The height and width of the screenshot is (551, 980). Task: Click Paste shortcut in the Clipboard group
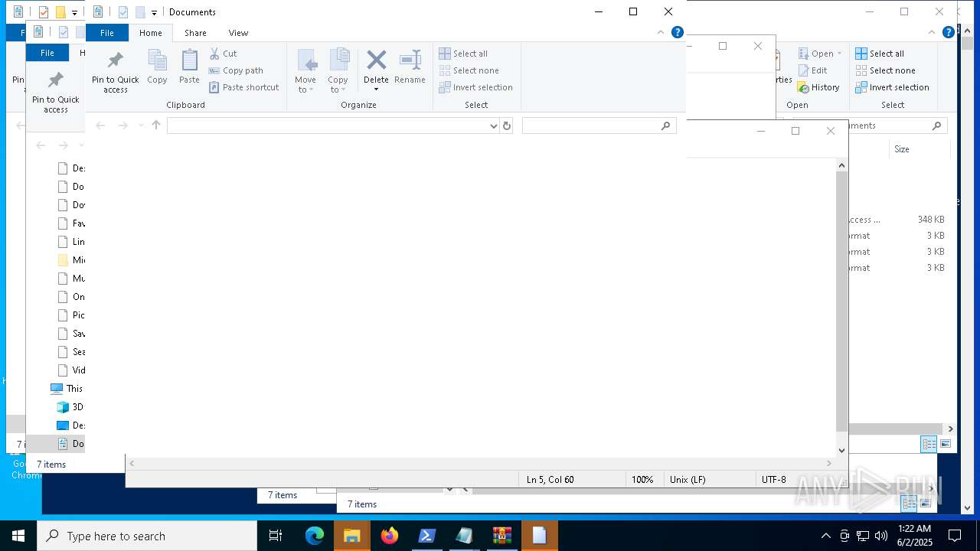coord(244,87)
